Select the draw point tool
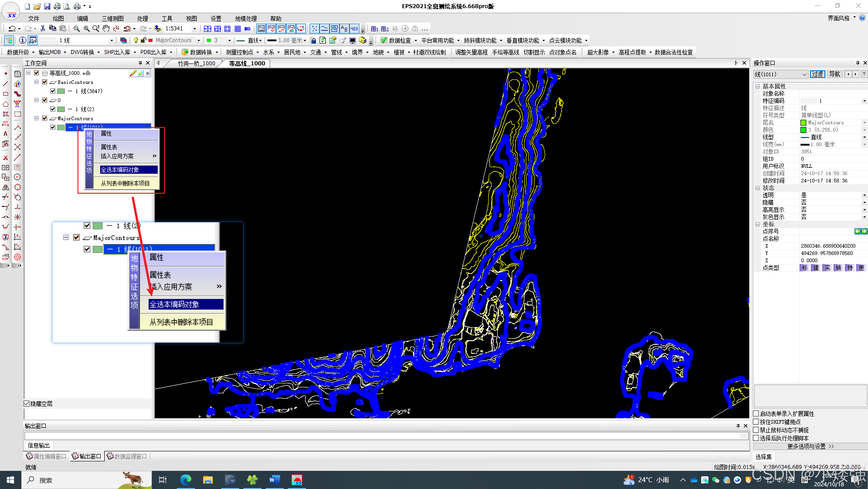Image resolution: width=868 pixels, height=489 pixels. tap(5, 73)
